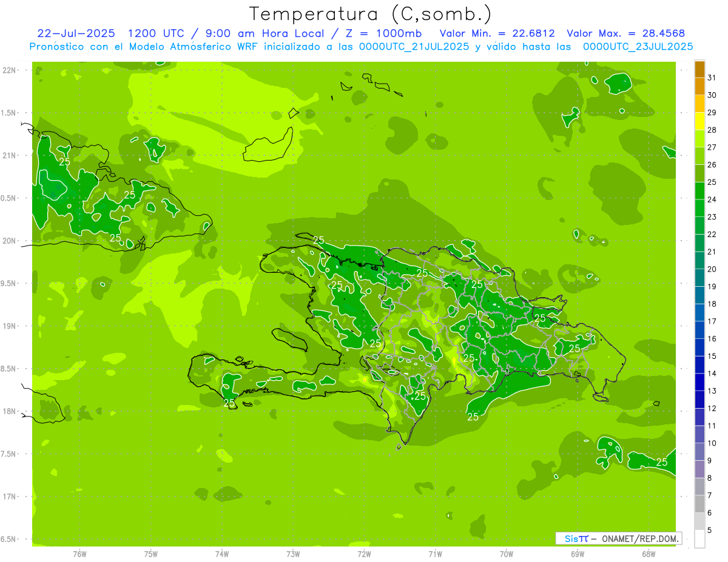
Task: Pick the lime legend band between 26 and 27
Action: pos(699,156)
